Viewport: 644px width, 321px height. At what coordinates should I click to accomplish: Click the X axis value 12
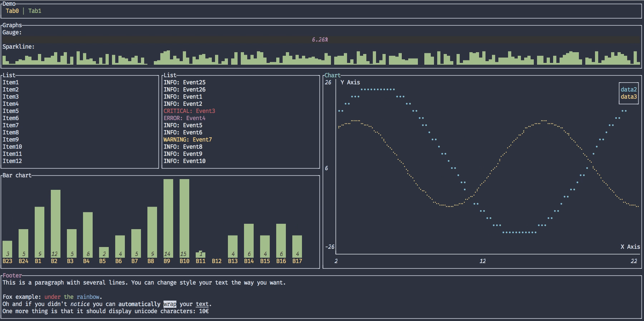483,261
